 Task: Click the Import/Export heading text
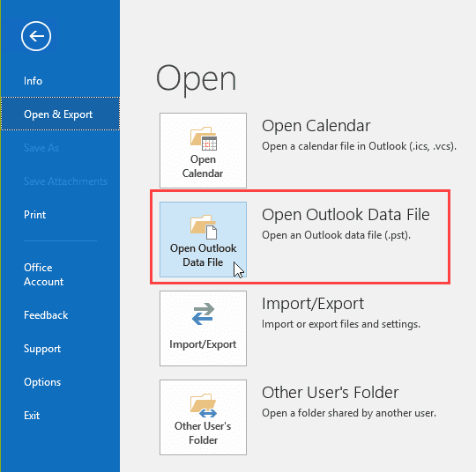point(313,303)
